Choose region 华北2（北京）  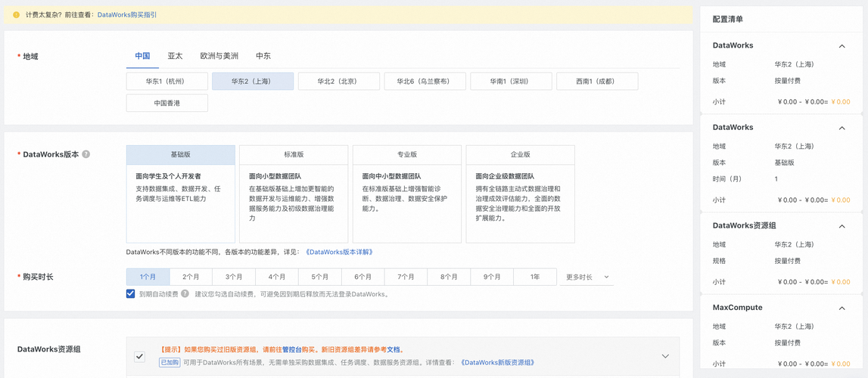coord(339,81)
